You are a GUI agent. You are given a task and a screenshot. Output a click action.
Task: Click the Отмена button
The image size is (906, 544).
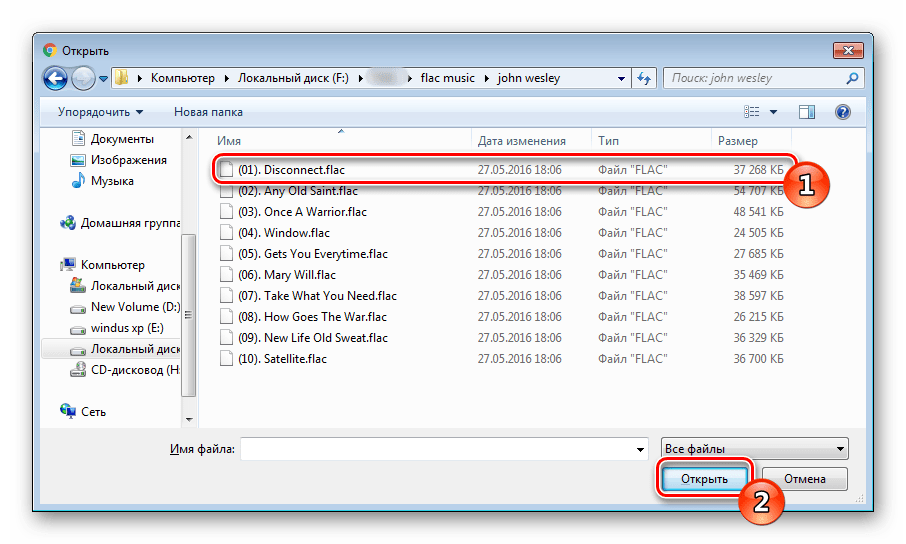(804, 479)
